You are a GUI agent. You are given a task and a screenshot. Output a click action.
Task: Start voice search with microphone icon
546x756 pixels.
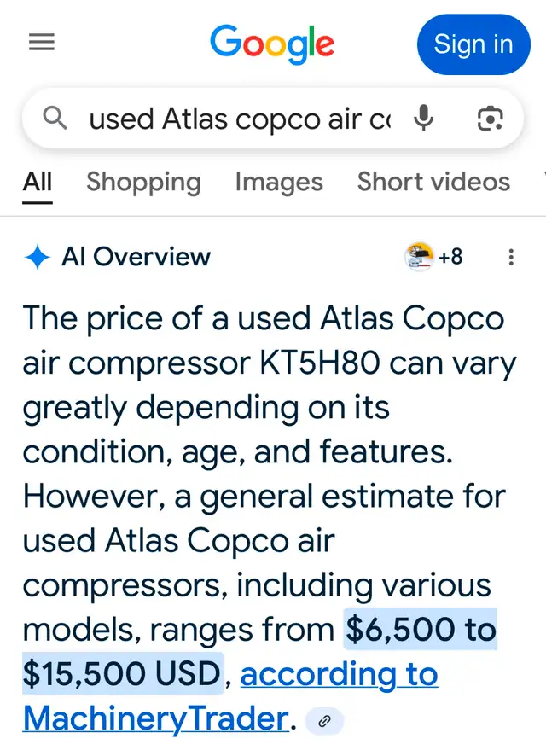[x=424, y=118]
